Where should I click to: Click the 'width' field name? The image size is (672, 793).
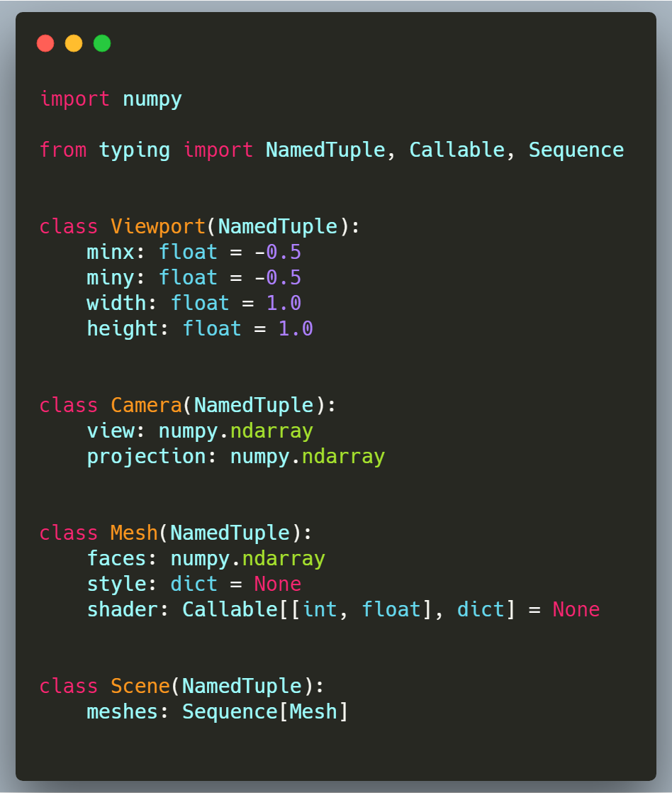pyautogui.click(x=117, y=303)
